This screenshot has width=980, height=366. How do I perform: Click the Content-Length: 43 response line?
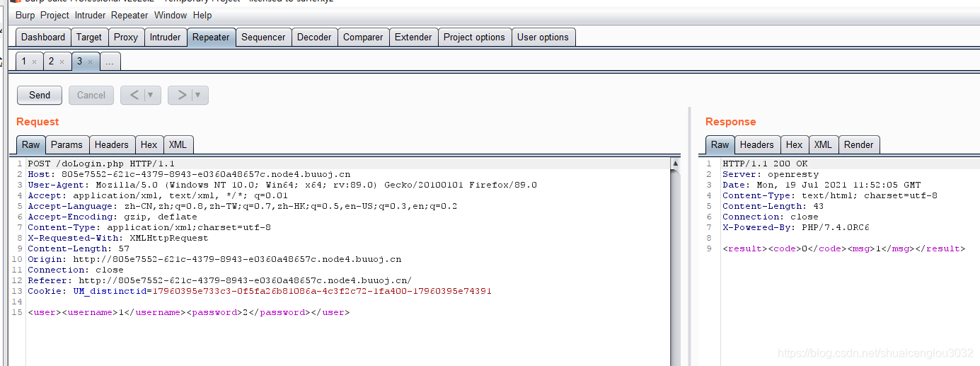(773, 206)
